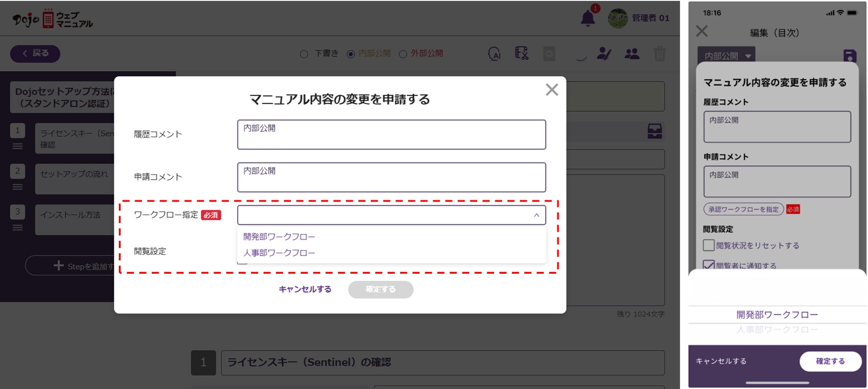The height and width of the screenshot is (389, 868).
Task: Tap the 承認ワークフローを指定 button
Action: [x=743, y=209]
